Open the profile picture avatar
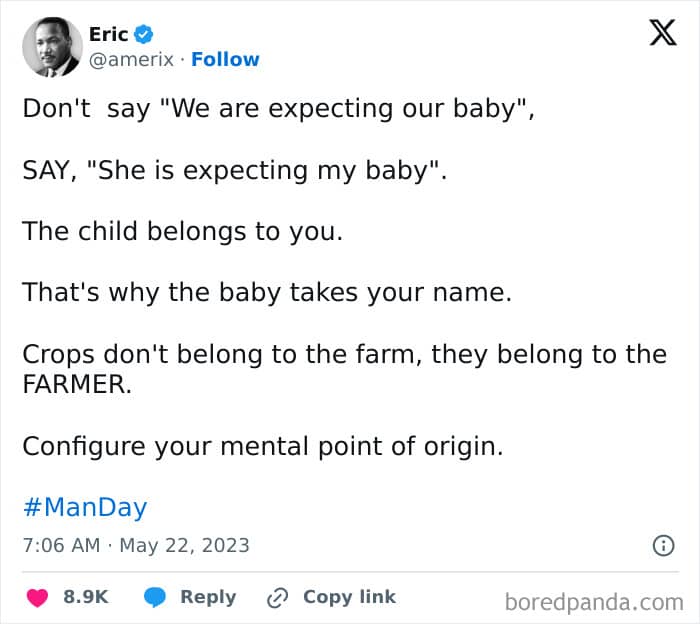Image resolution: width=700 pixels, height=624 pixels. pos(51,47)
